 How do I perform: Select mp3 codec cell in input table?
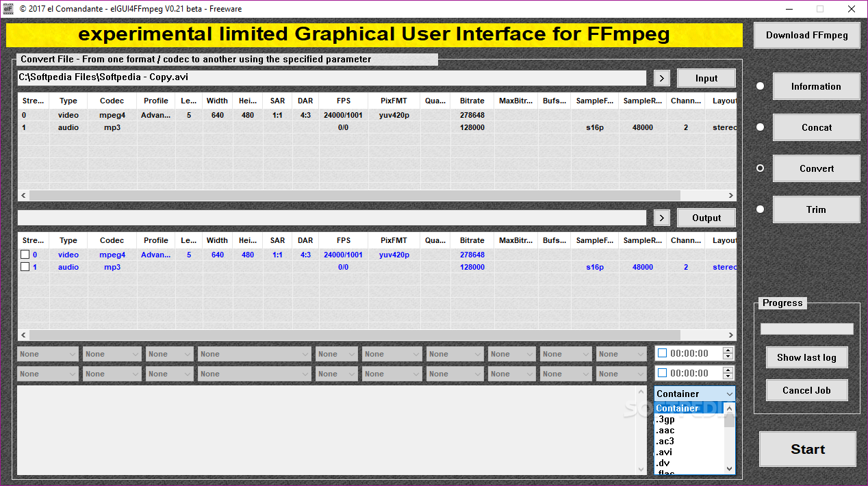(x=112, y=127)
